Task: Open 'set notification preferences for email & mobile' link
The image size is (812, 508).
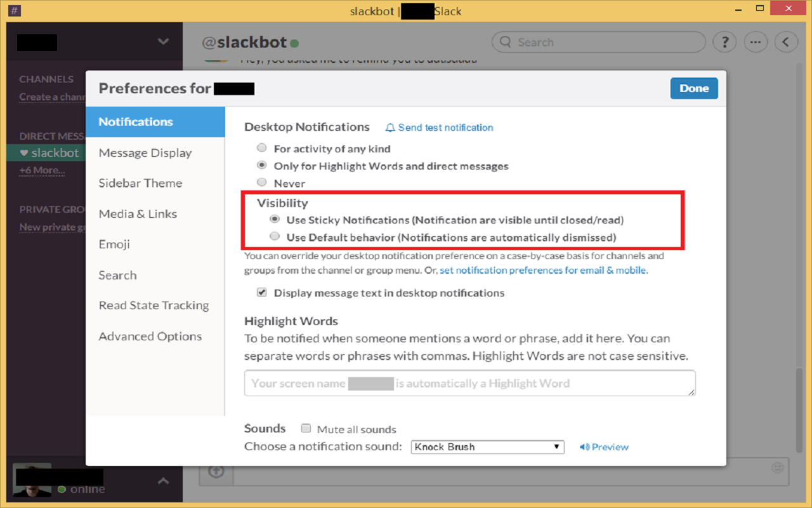Action: [x=542, y=270]
